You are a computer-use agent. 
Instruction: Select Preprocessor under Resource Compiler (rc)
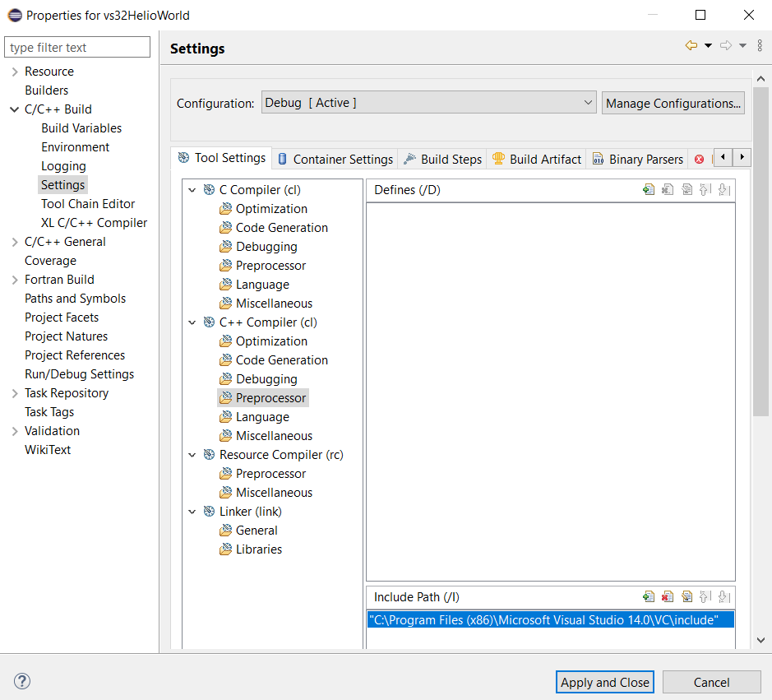point(270,474)
